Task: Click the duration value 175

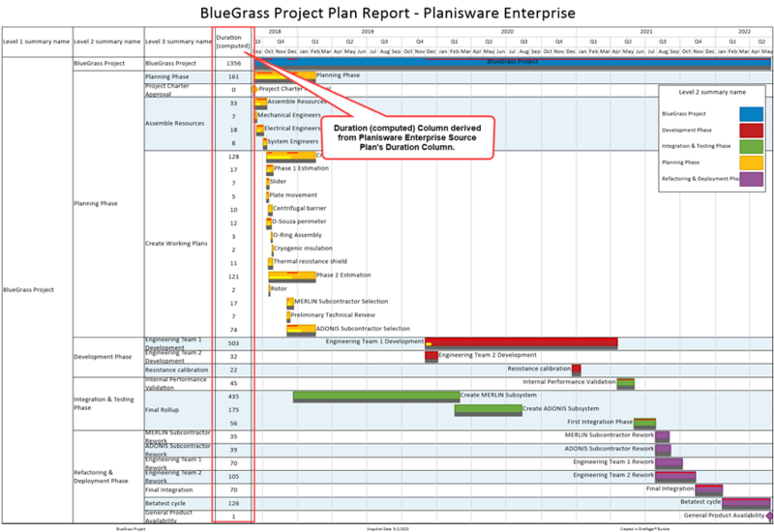Action: click(x=233, y=410)
